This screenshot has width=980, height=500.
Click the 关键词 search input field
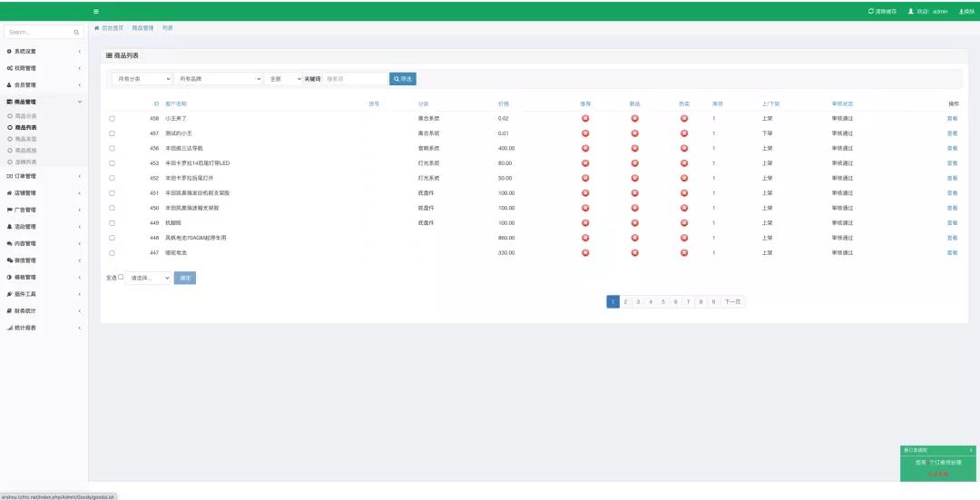[355, 79]
